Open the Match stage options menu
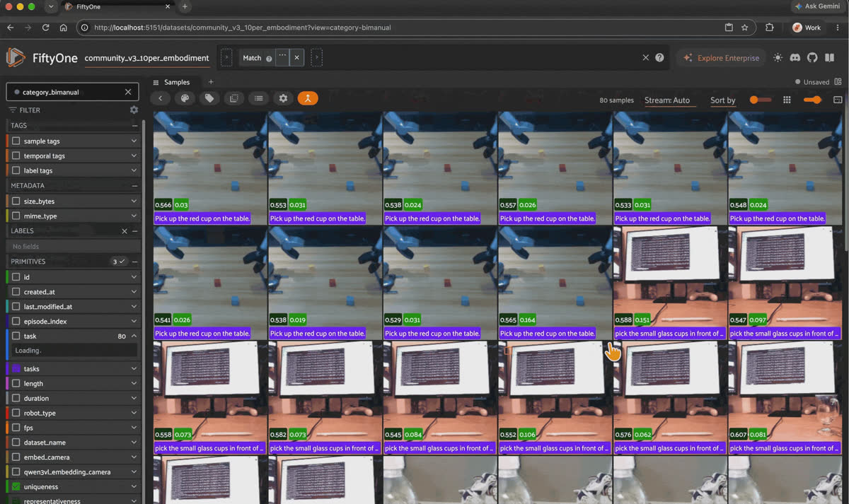This screenshot has height=504, width=849. [x=282, y=57]
